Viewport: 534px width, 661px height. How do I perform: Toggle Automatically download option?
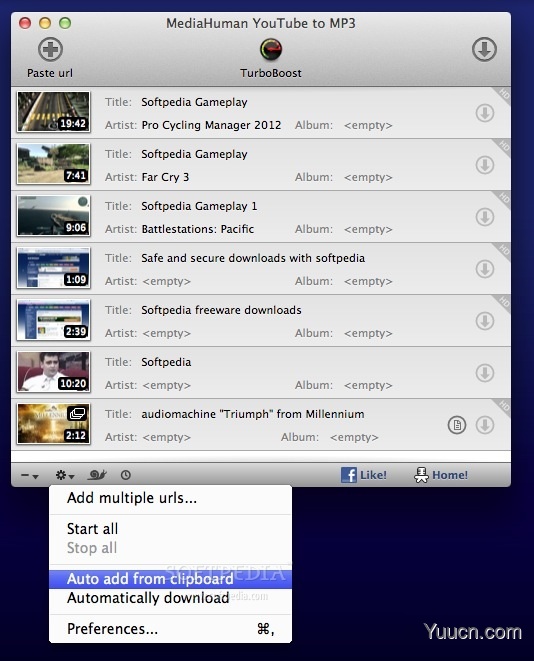coord(170,598)
